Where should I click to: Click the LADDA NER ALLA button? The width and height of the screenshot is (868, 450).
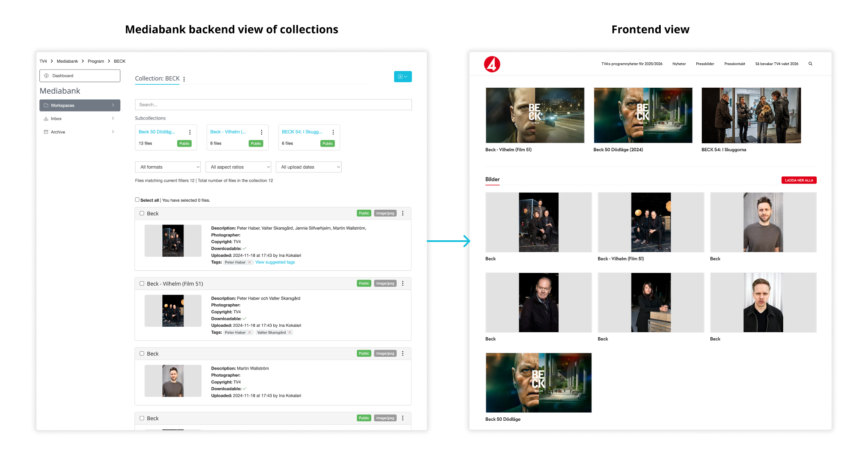(798, 180)
